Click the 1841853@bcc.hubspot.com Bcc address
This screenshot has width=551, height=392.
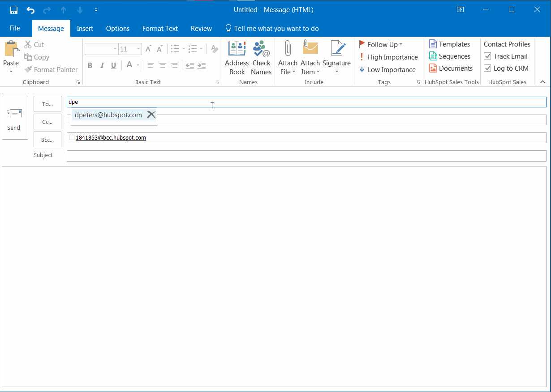click(111, 138)
